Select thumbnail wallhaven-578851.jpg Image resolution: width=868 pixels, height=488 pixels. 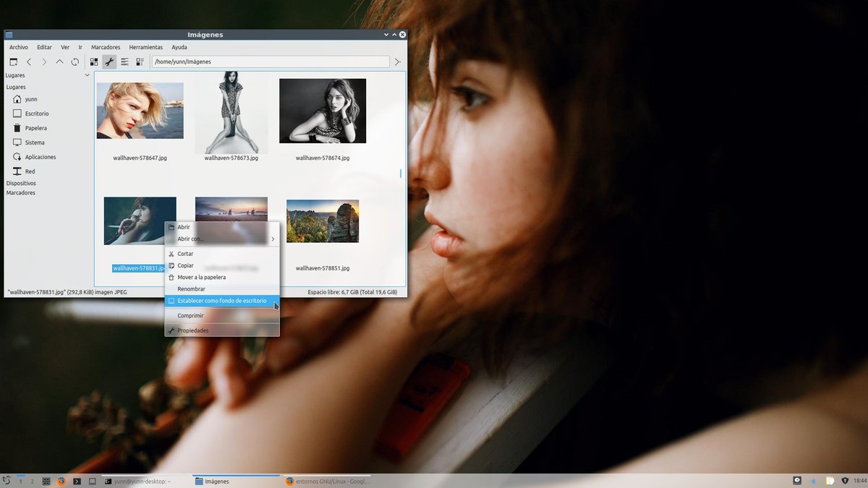(x=323, y=221)
